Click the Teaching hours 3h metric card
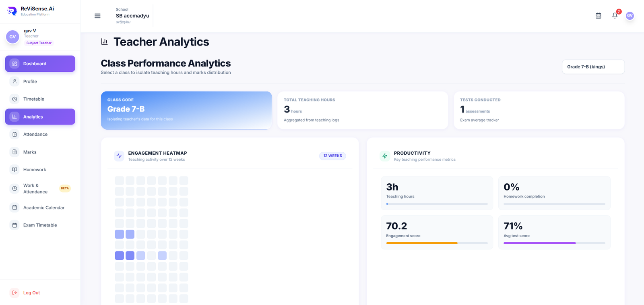 (x=437, y=193)
